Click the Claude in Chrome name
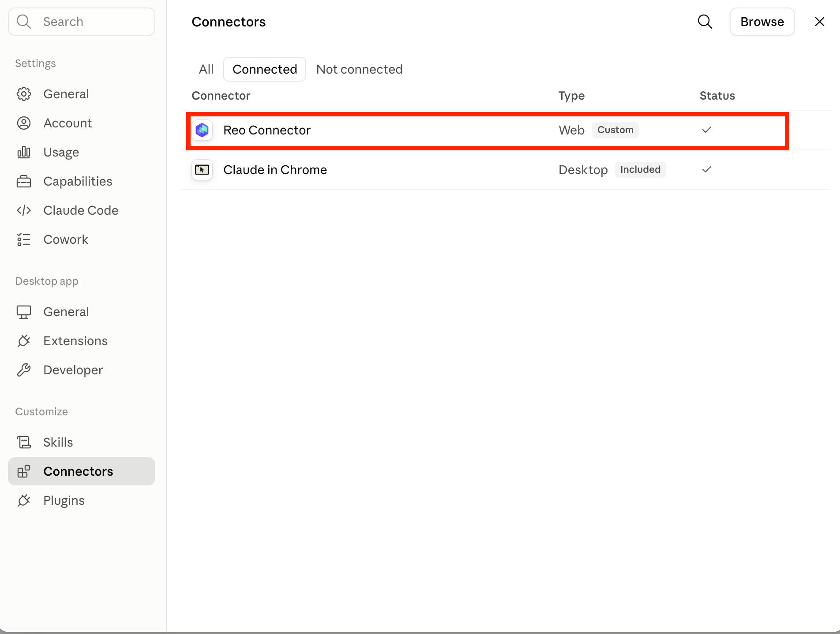Image resolution: width=840 pixels, height=634 pixels. [x=275, y=170]
